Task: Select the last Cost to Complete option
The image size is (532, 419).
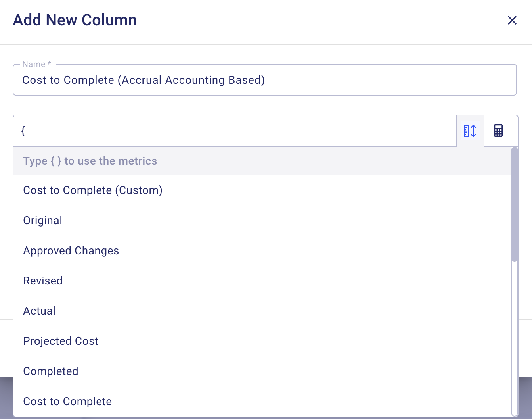Action: [x=67, y=402]
